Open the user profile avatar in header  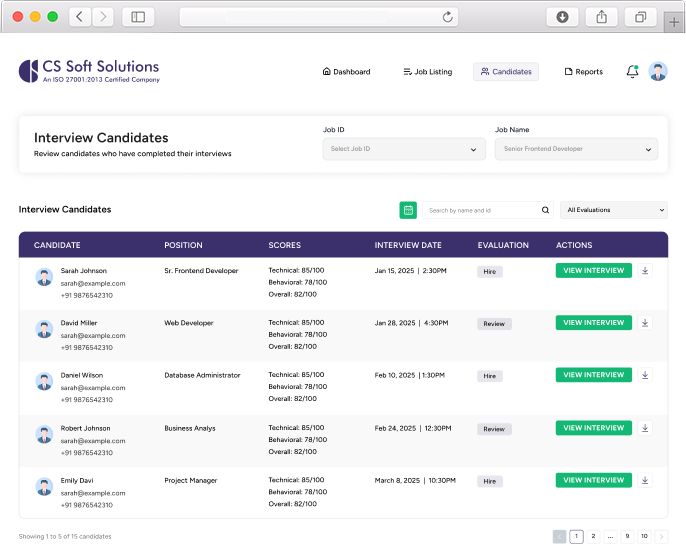(657, 72)
